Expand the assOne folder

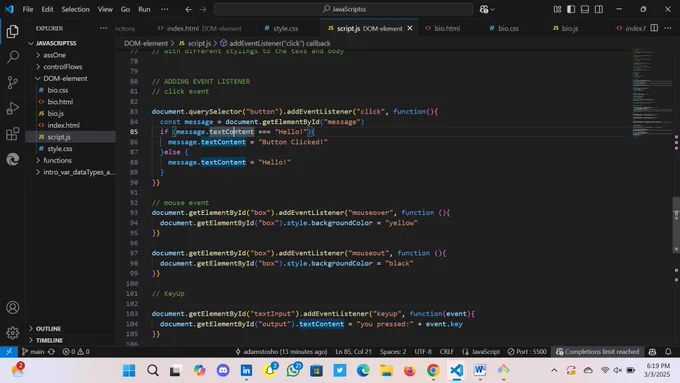pos(54,55)
